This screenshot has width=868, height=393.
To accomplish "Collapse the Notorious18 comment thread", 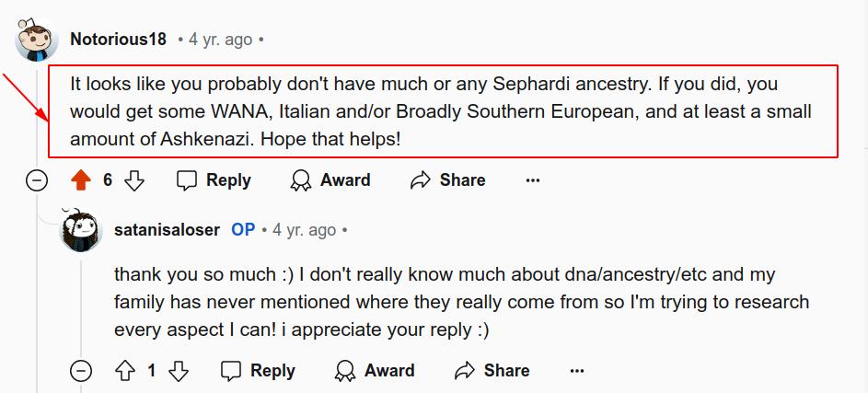I will (x=37, y=180).
